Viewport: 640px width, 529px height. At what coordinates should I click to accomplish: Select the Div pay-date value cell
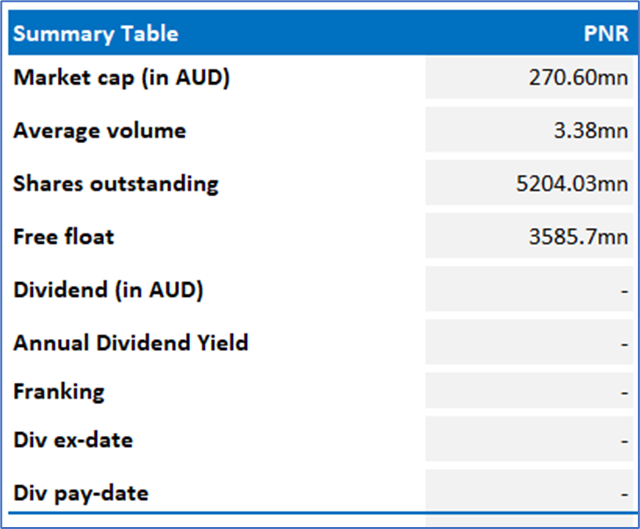(532, 490)
